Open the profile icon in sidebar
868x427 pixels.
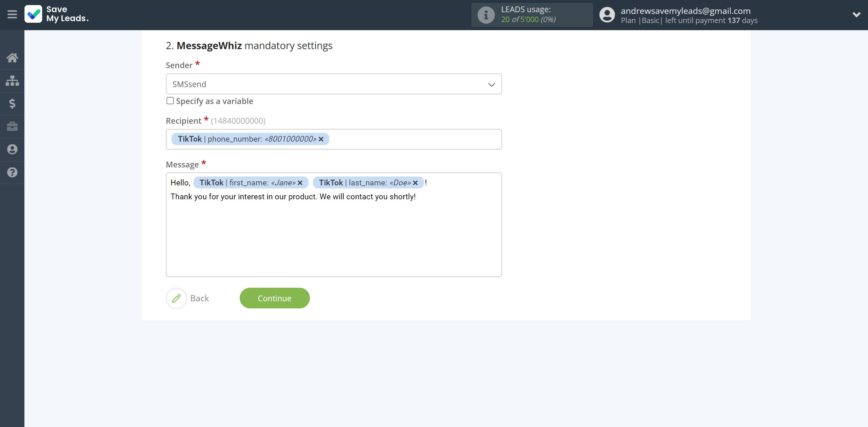[x=12, y=149]
